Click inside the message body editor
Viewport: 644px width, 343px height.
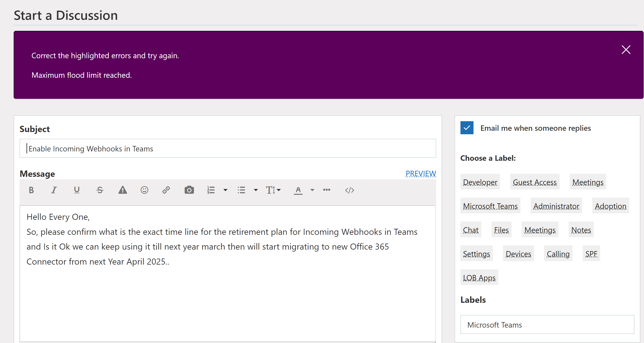pyautogui.click(x=227, y=274)
